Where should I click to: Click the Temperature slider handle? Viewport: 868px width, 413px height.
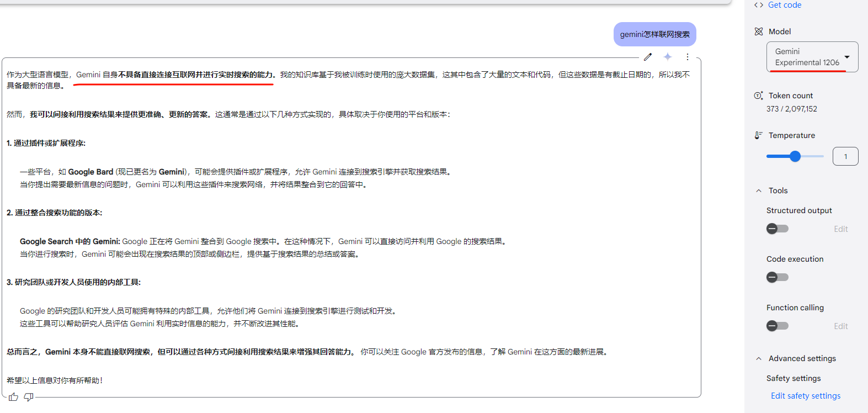point(795,156)
